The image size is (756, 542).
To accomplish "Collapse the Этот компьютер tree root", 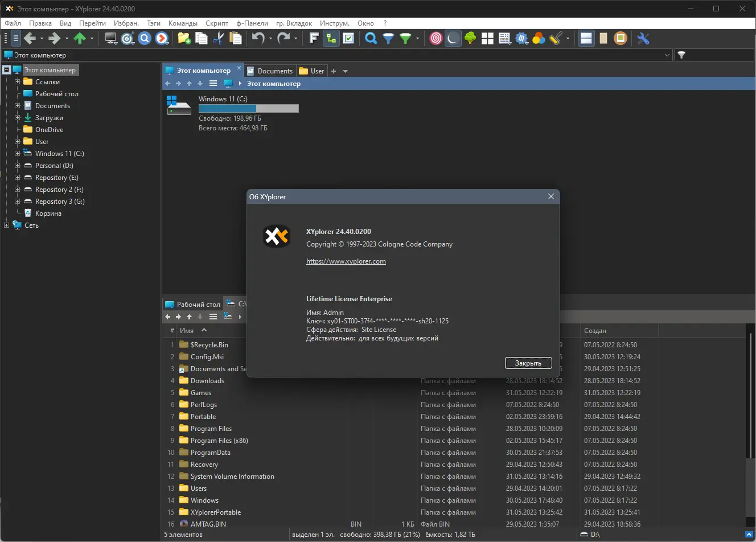I will point(6,69).
